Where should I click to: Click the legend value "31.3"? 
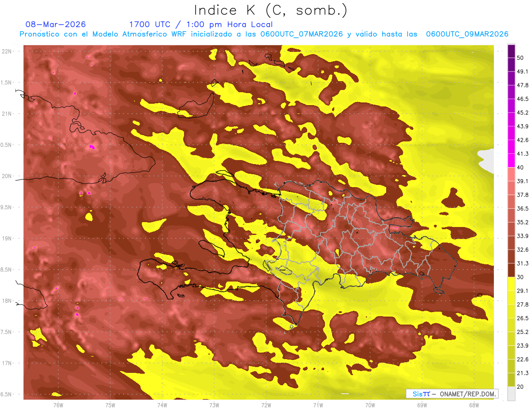point(523,263)
